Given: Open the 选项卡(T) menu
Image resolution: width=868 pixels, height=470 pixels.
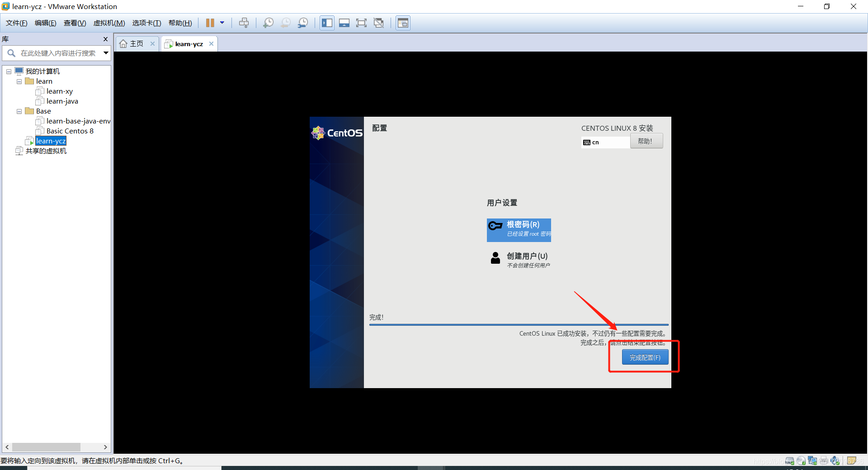Looking at the screenshot, I should tap(146, 23).
